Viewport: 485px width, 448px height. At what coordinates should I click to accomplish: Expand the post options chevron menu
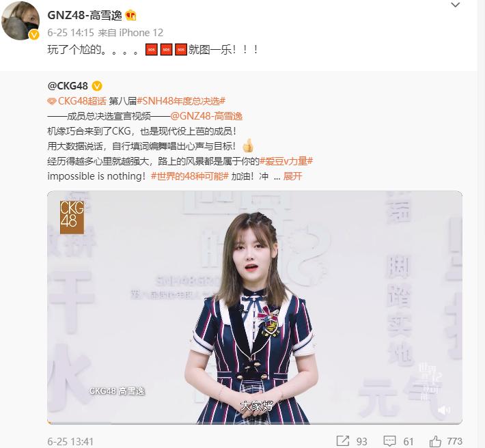[x=456, y=5]
